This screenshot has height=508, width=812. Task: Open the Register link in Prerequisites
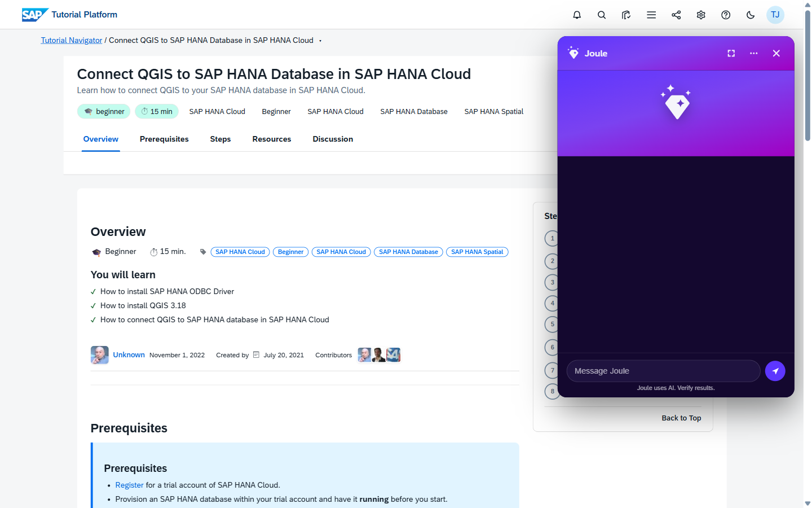click(129, 485)
